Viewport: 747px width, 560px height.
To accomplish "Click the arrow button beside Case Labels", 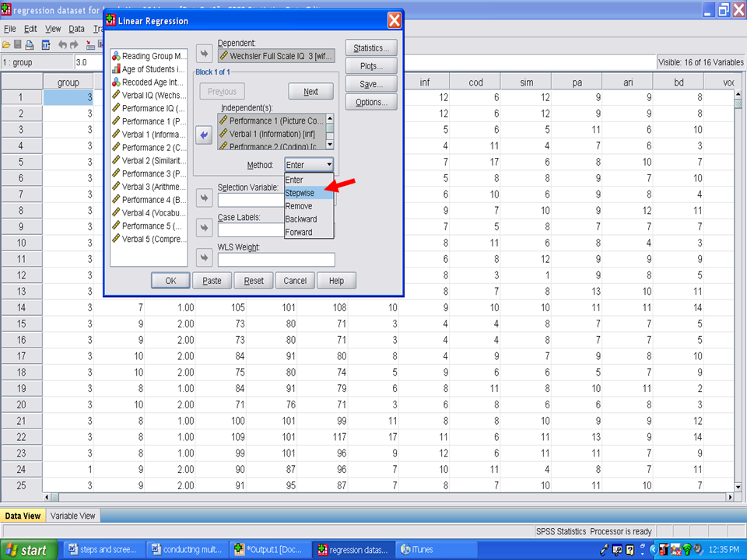I will click(x=205, y=228).
